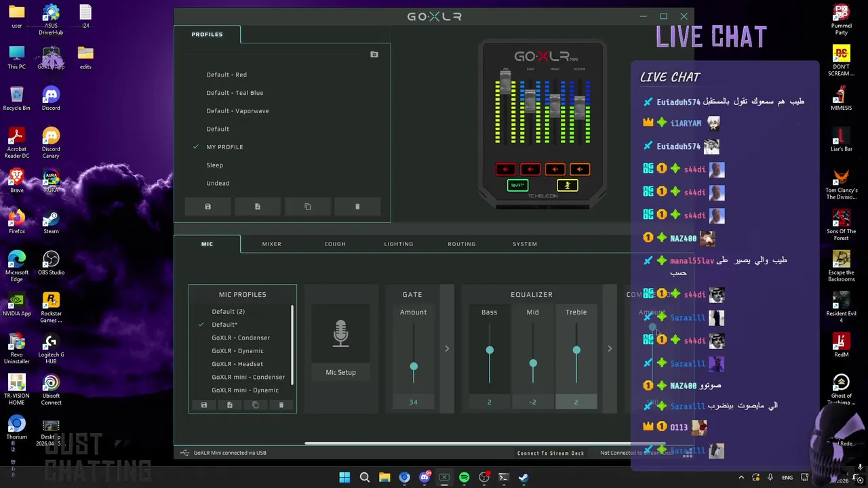Click the Bass value field

pyautogui.click(x=489, y=402)
